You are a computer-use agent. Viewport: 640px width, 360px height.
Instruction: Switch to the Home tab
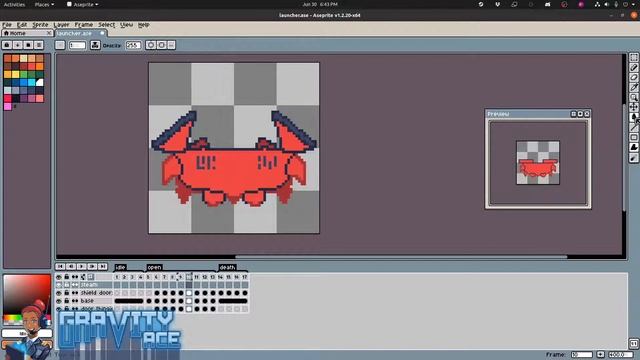coord(27,33)
